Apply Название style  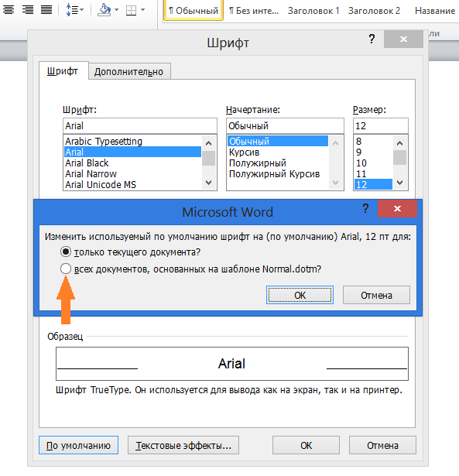coord(435,11)
